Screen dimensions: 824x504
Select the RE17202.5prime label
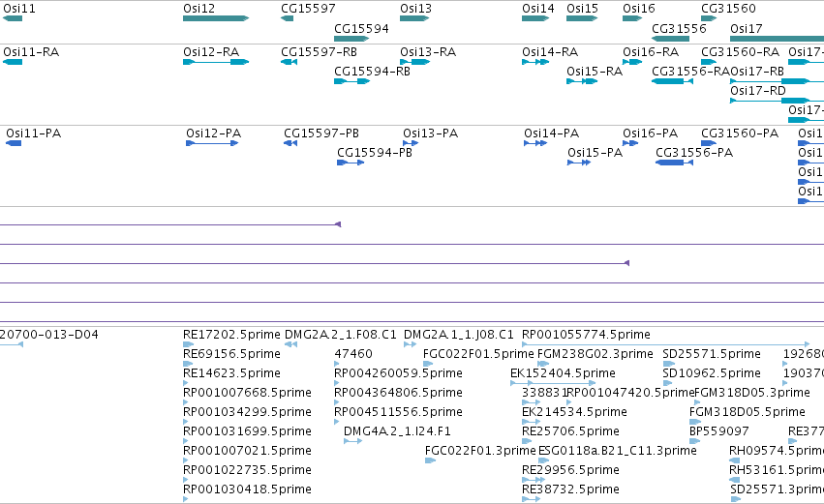(231, 335)
